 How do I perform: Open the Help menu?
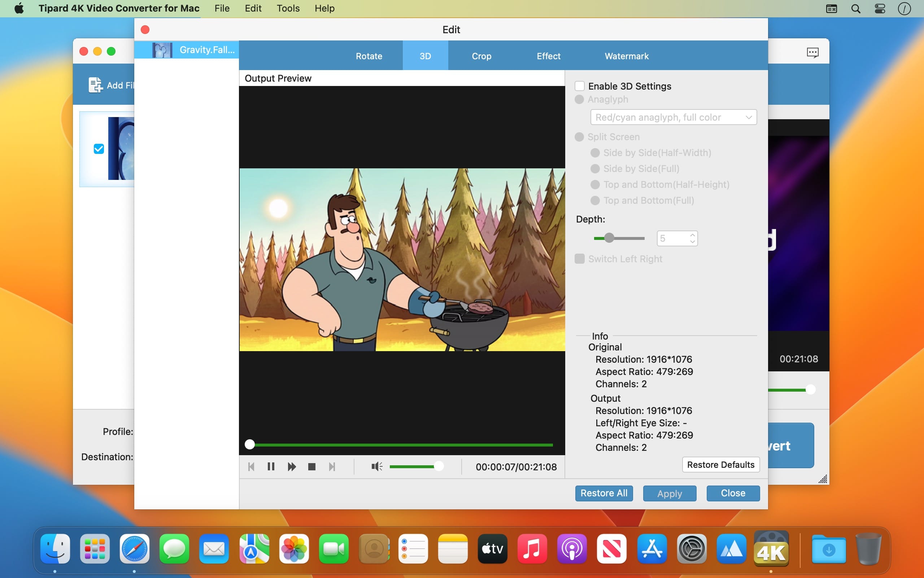(324, 8)
